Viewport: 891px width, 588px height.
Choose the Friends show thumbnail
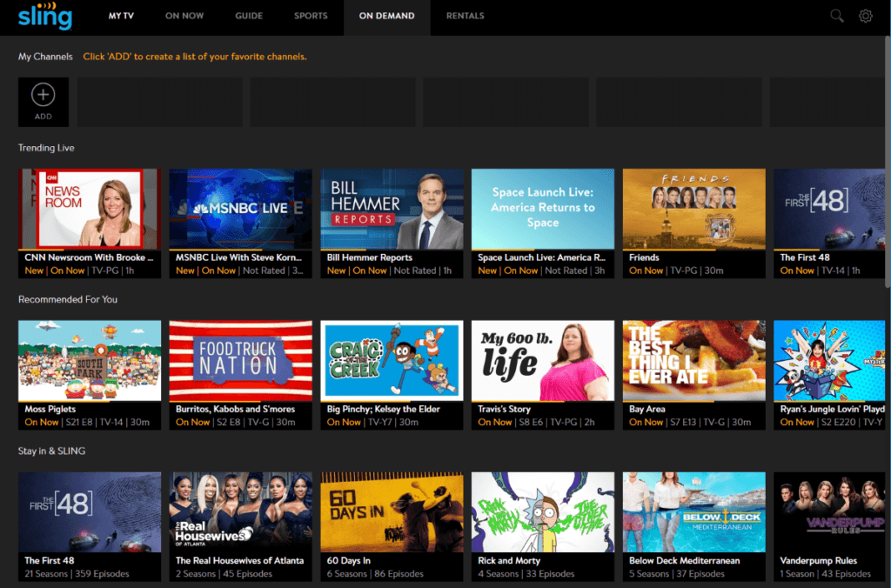click(x=693, y=209)
